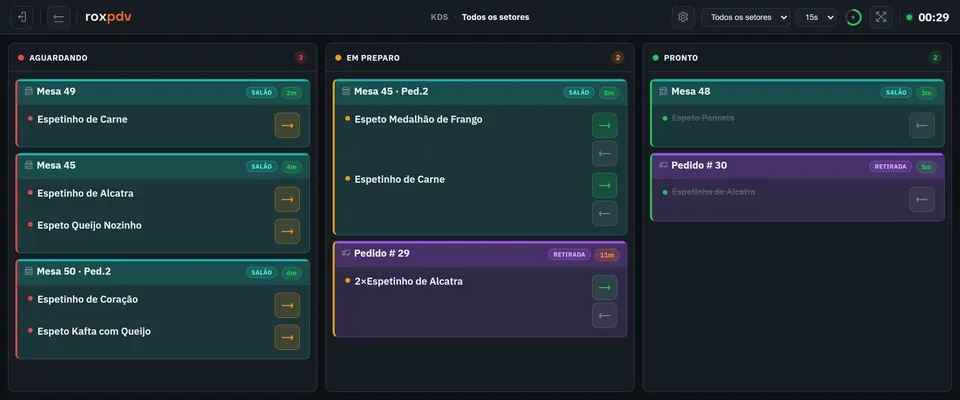Viewport: 960px width, 400px height.
Task: Return Espeto Panceta to preparation
Action: click(x=921, y=125)
